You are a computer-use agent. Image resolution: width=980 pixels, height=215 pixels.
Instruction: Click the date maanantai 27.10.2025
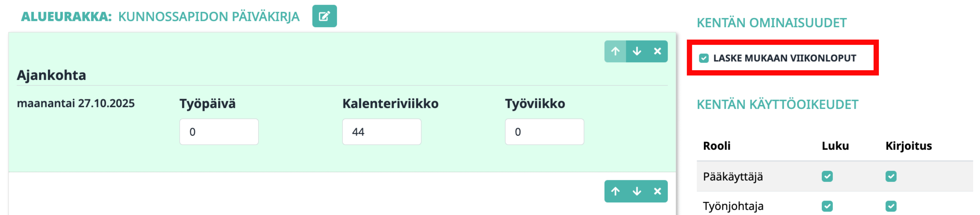pos(76,103)
